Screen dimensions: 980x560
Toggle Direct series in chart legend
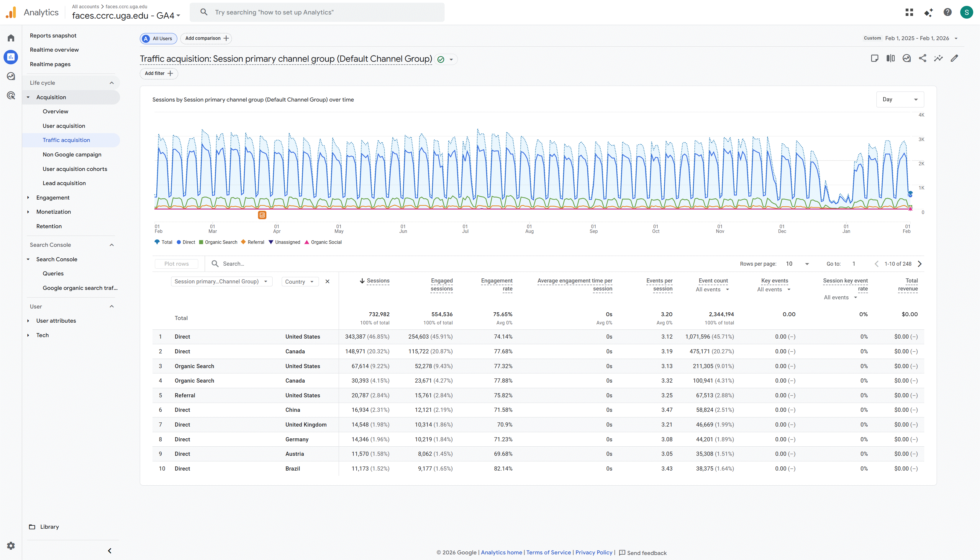click(x=188, y=242)
